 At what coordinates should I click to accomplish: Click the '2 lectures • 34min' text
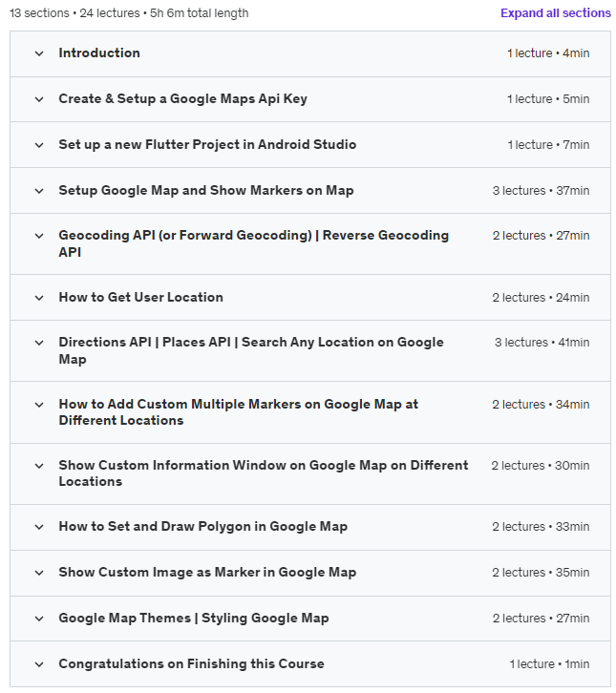(542, 405)
